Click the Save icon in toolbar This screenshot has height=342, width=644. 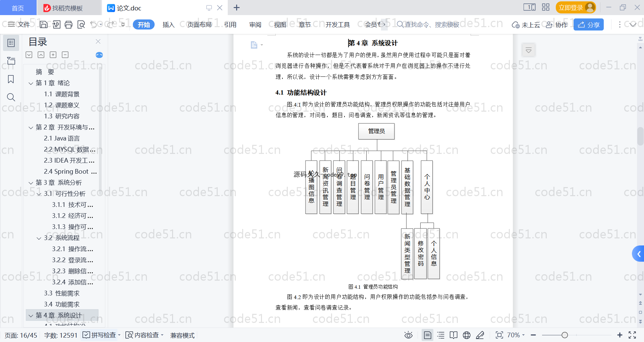pyautogui.click(x=44, y=24)
